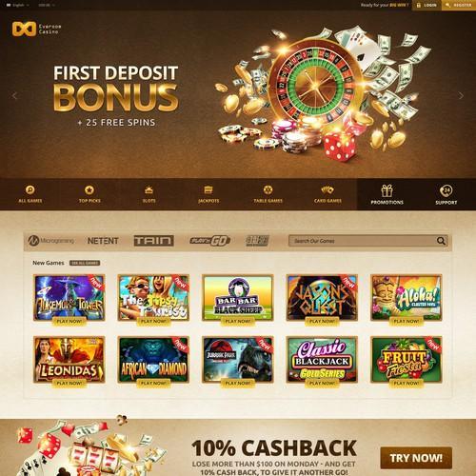
Task: Open the Promotions gift icon
Action: (387, 190)
